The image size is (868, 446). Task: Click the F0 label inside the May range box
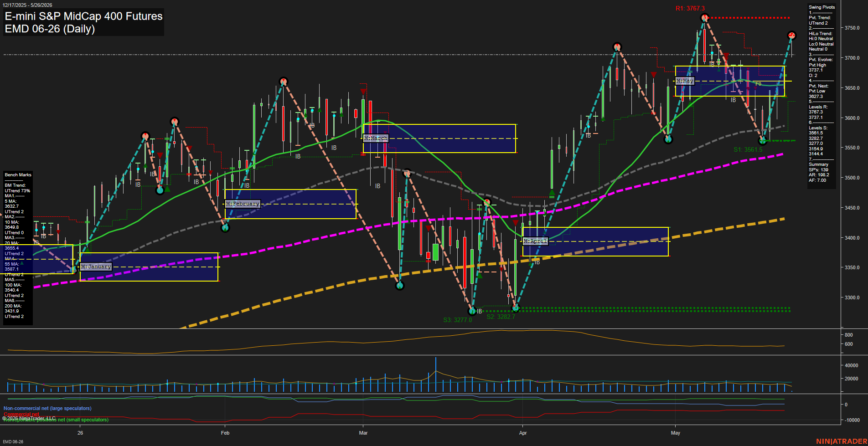pos(758,84)
